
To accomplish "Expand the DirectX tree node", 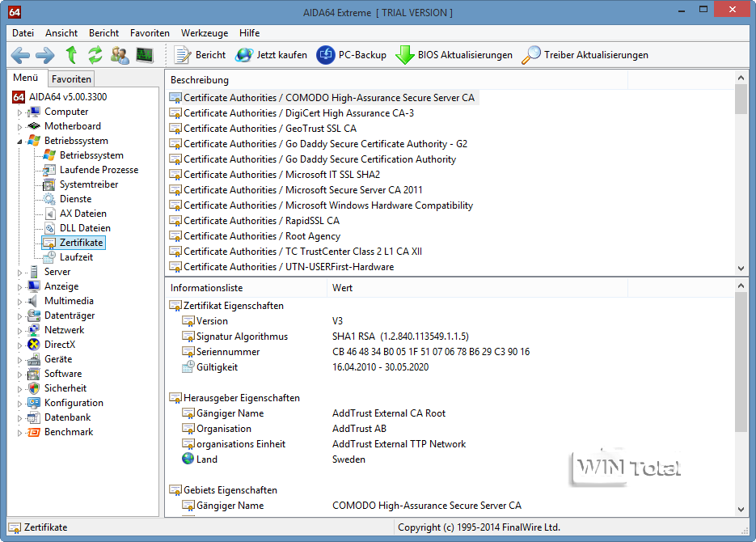I will coord(19,345).
